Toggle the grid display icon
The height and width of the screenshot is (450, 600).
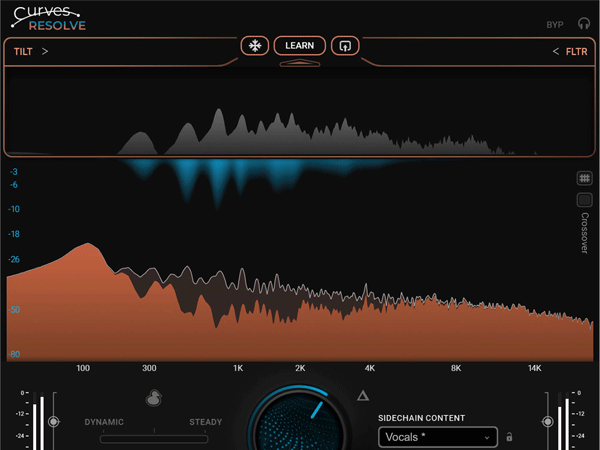[x=585, y=178]
